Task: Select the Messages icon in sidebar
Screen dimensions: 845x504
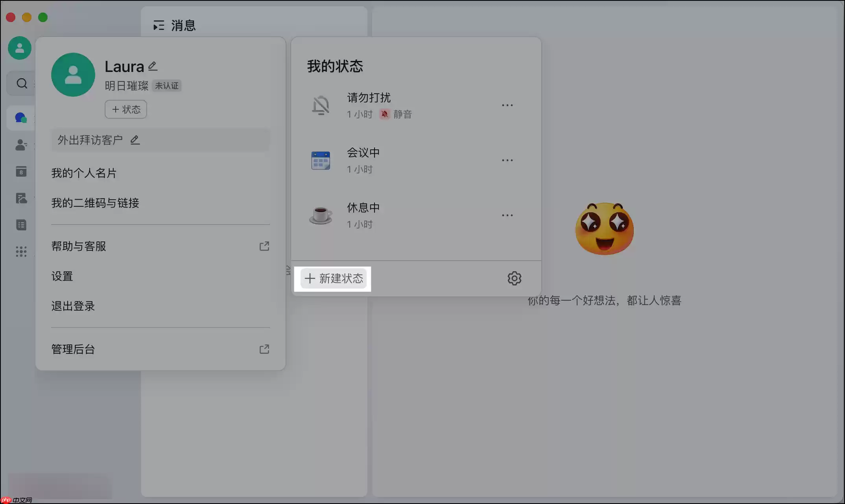Action: (20, 118)
